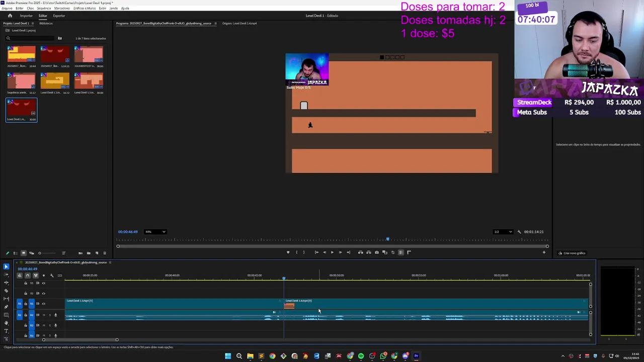Click timeline horizontal zoom scrollbar
The height and width of the screenshot is (362, 644).
point(80,340)
